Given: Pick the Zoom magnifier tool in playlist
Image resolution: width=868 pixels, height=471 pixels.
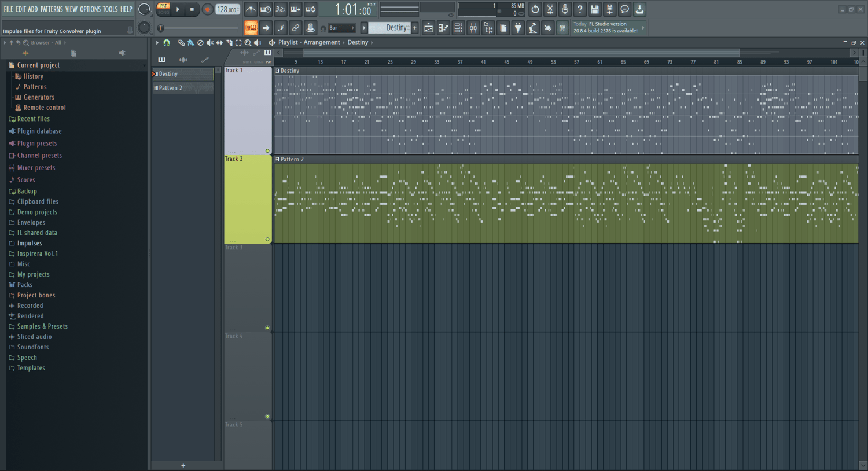Looking at the screenshot, I should [x=248, y=43].
